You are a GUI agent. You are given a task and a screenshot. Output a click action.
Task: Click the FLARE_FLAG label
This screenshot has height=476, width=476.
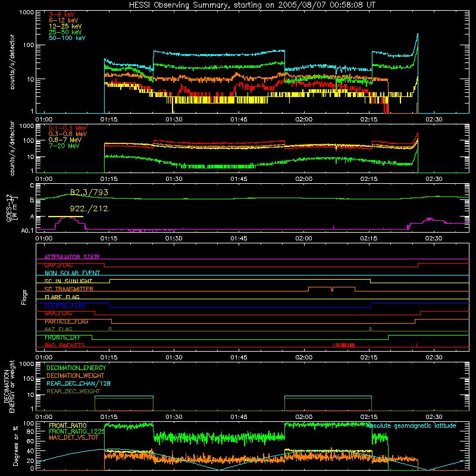pyautogui.click(x=62, y=297)
